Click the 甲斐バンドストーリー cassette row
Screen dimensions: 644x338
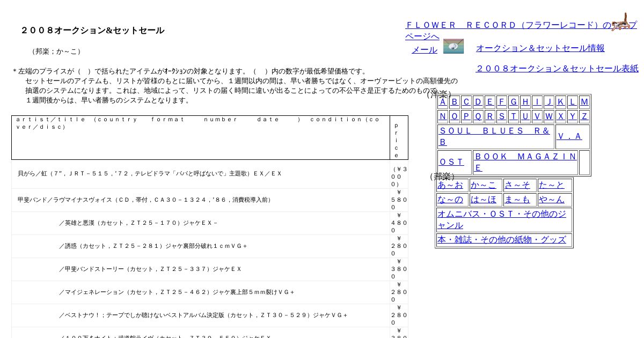pos(209,269)
